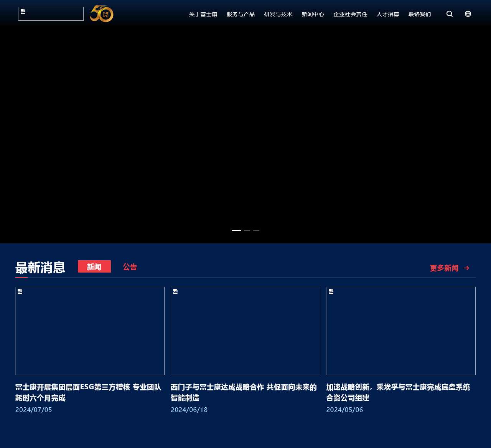The image size is (491, 448).
Task: Expand the 研发与技术 menu
Action: [x=278, y=14]
